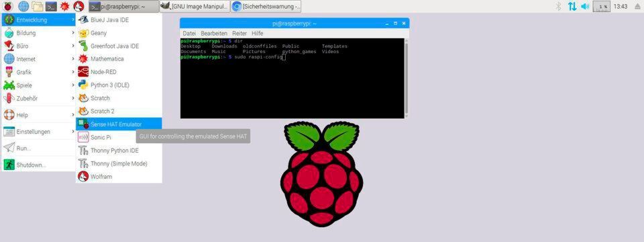The height and width of the screenshot is (242, 644).
Task: Launch Scratch
Action: pos(119,98)
